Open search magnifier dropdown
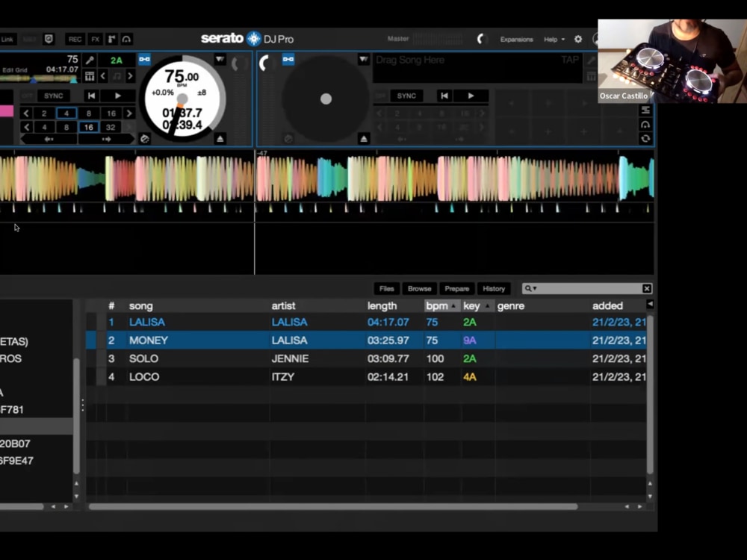This screenshot has height=560, width=747. pyautogui.click(x=530, y=288)
